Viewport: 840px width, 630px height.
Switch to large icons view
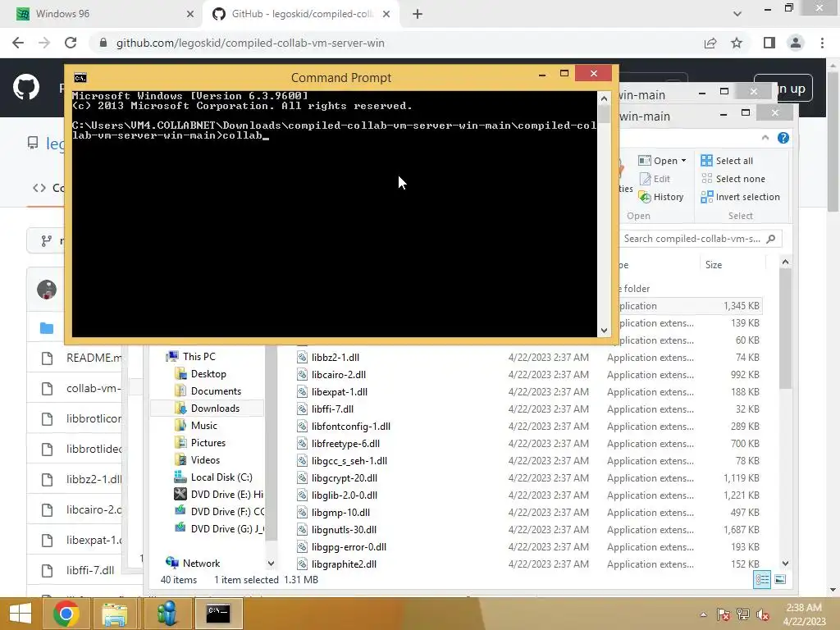[781, 579]
